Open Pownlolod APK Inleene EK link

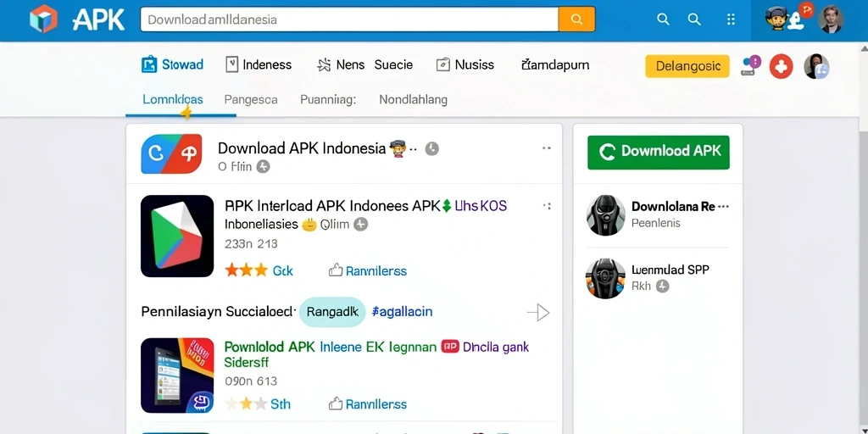point(331,347)
